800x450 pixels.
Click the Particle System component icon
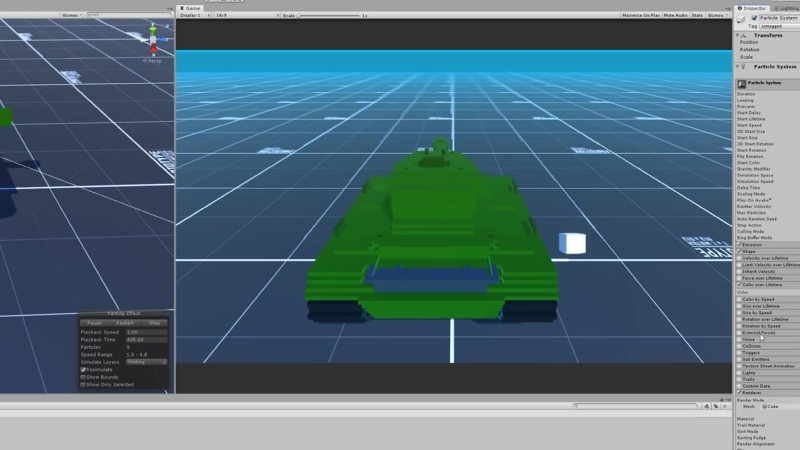pyautogui.click(x=743, y=67)
